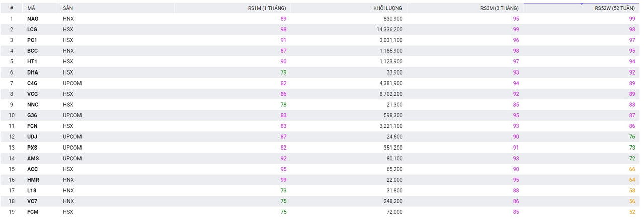The image size is (644, 219).
Task: Click the # column header
Action: (12, 8)
